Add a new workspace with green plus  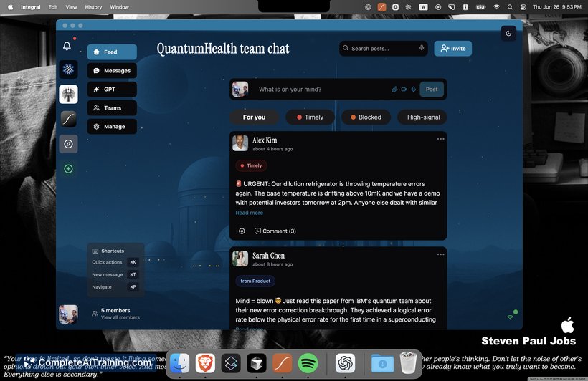(x=68, y=169)
